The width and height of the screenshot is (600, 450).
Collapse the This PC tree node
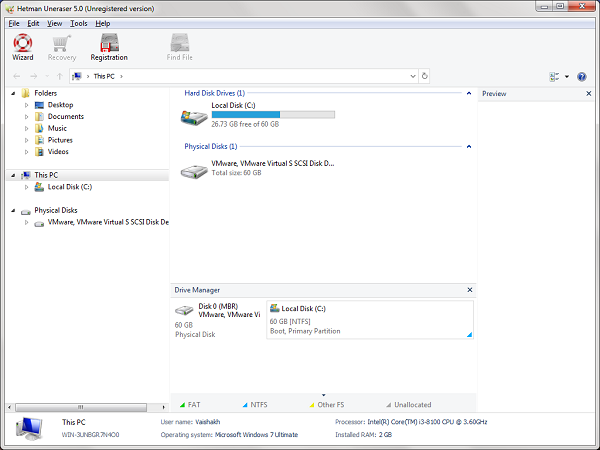pos(13,175)
